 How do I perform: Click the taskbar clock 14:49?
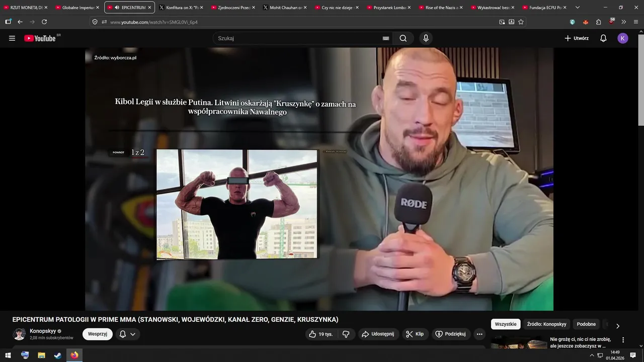click(615, 355)
